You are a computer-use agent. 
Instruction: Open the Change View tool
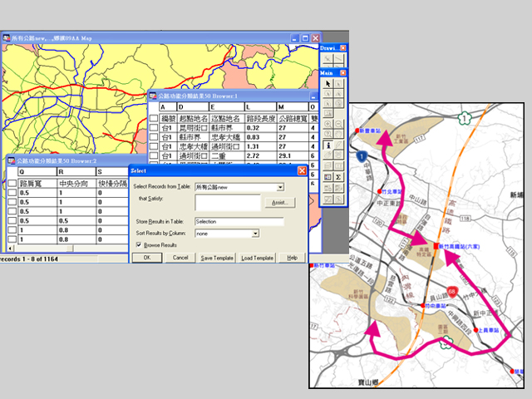328,134
